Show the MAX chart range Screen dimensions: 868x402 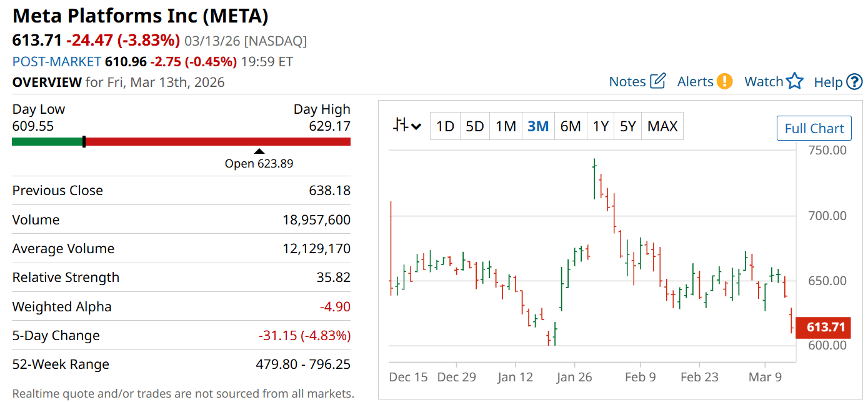[662, 126]
